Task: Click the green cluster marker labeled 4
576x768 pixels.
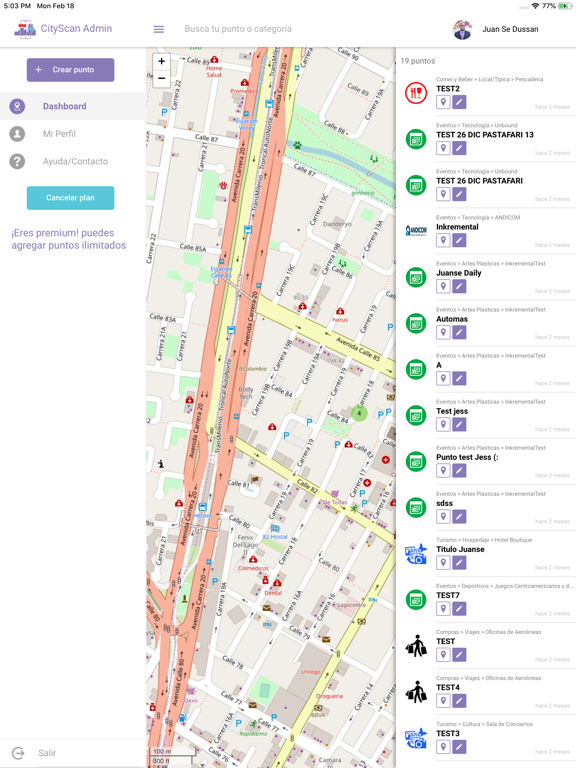Action: click(x=359, y=413)
